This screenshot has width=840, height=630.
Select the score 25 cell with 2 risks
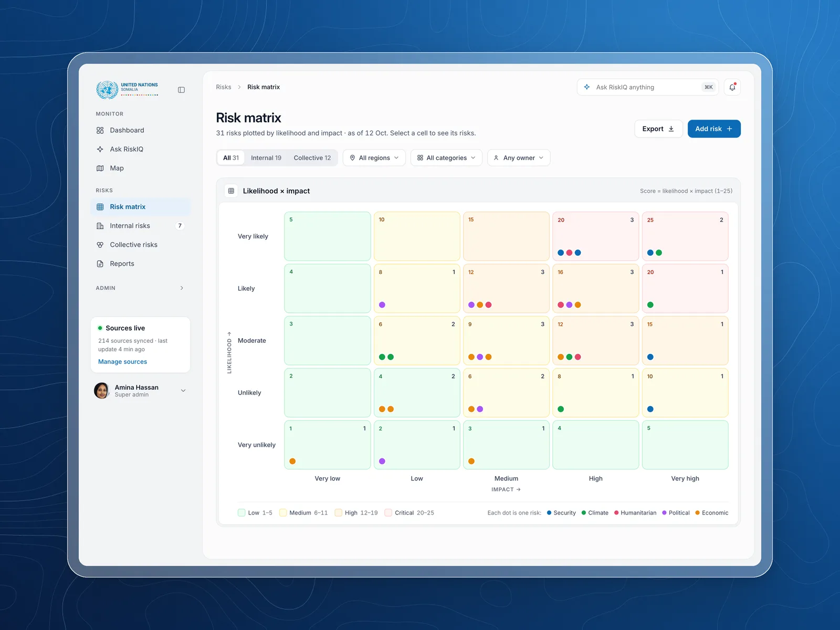click(685, 236)
